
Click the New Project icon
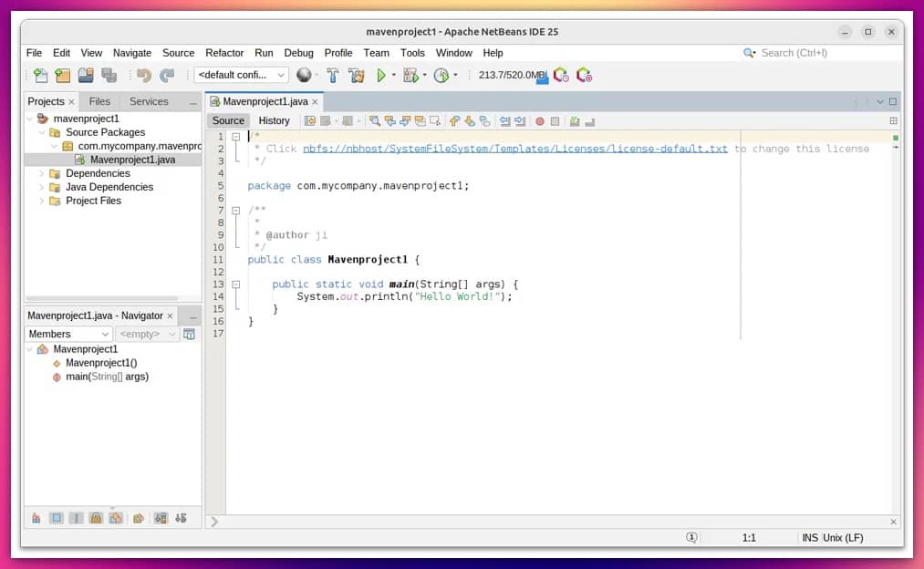coord(62,76)
